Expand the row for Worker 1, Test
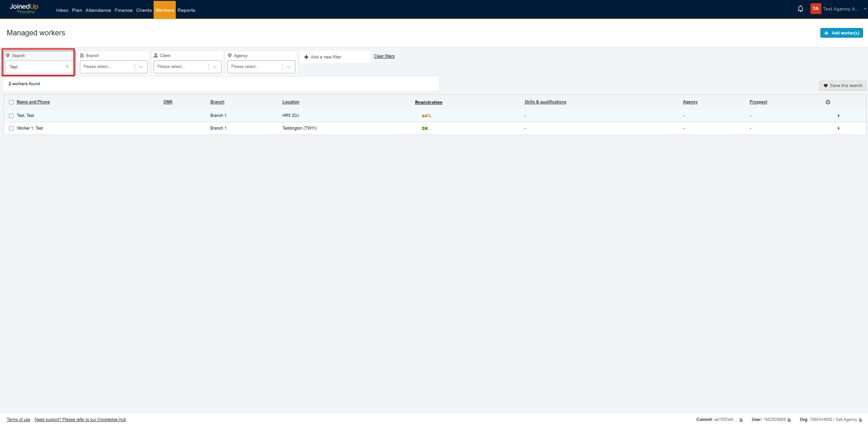The width and height of the screenshot is (868, 425). [x=838, y=128]
